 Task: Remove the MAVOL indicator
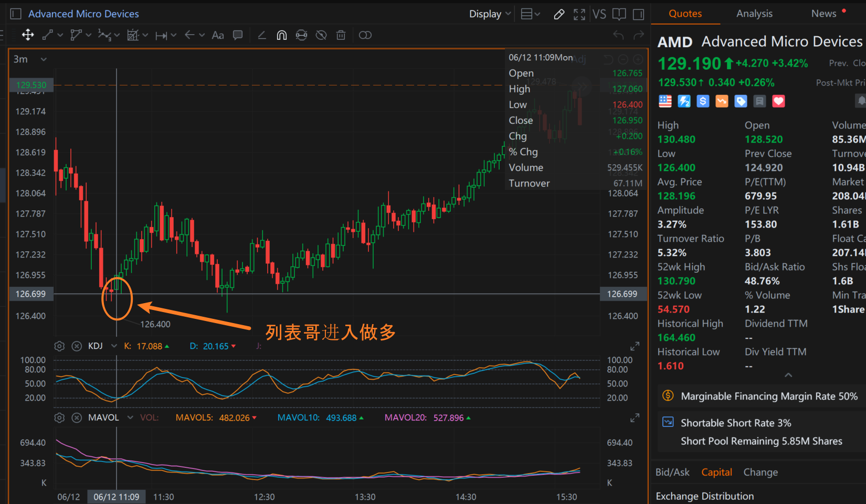77,418
